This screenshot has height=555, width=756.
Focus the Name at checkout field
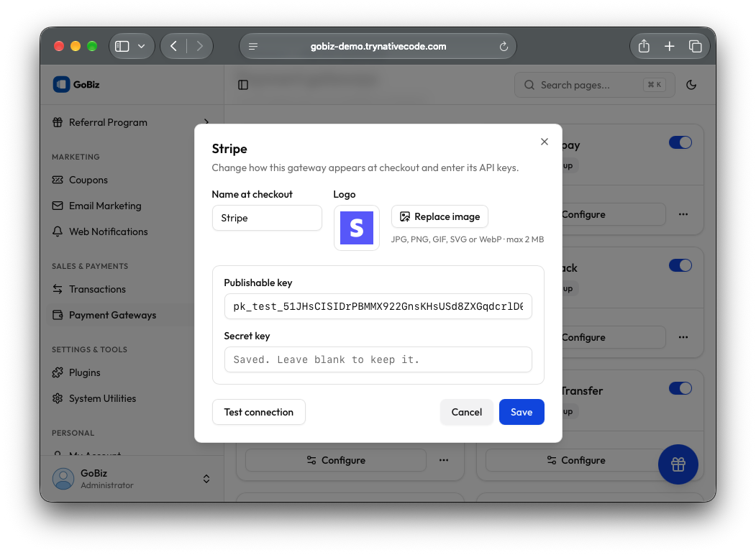click(x=267, y=218)
